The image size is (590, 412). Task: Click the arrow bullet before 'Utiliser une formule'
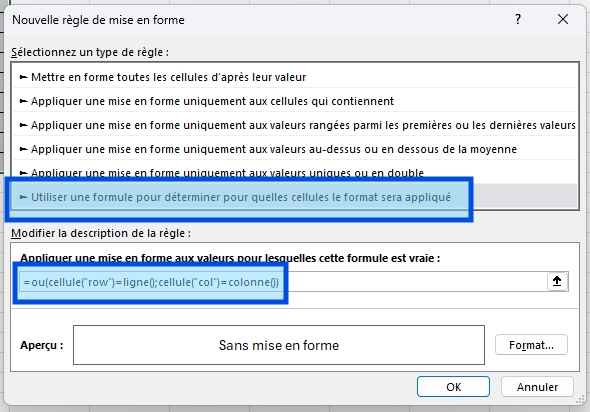pos(23,197)
